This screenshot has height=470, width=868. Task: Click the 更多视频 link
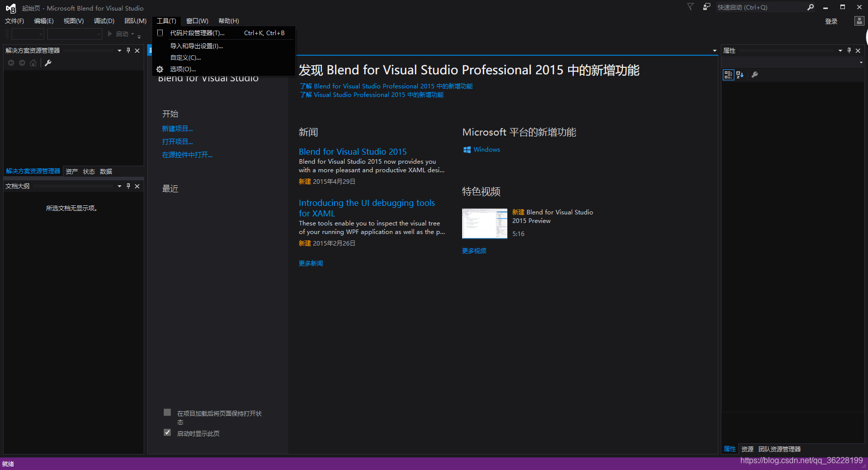(x=474, y=251)
